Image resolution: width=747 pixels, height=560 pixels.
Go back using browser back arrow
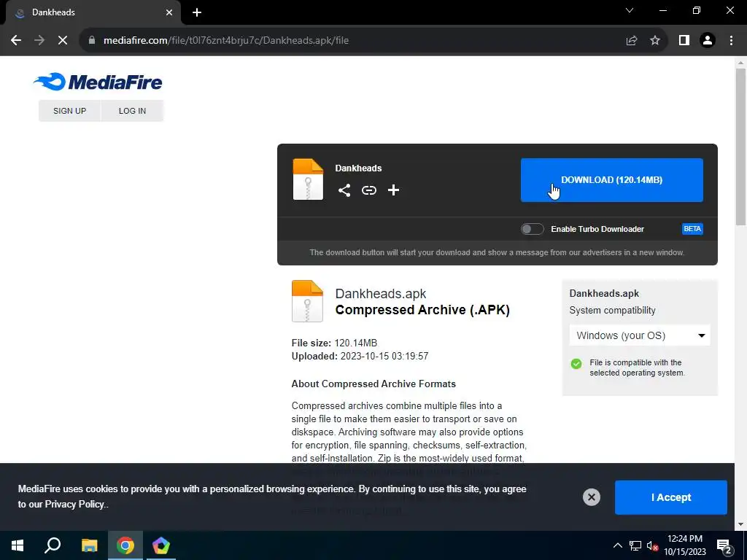pyautogui.click(x=16, y=41)
